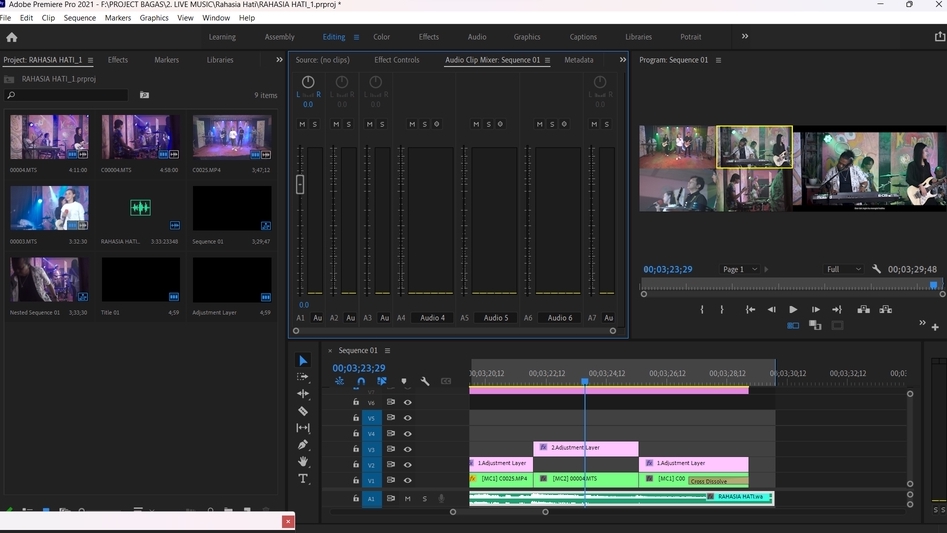Select the Ripple Edit tool
This screenshot has height=533, width=947.
click(x=303, y=394)
